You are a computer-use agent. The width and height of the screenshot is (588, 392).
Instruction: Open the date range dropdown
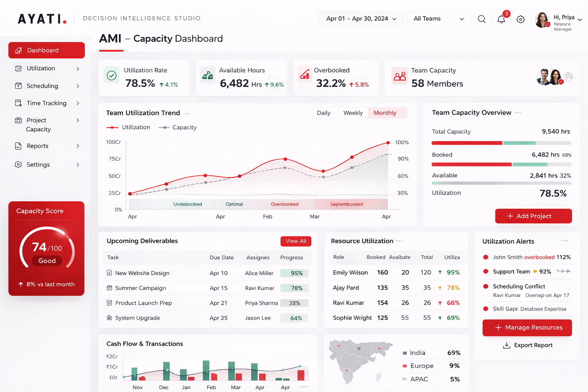click(361, 19)
